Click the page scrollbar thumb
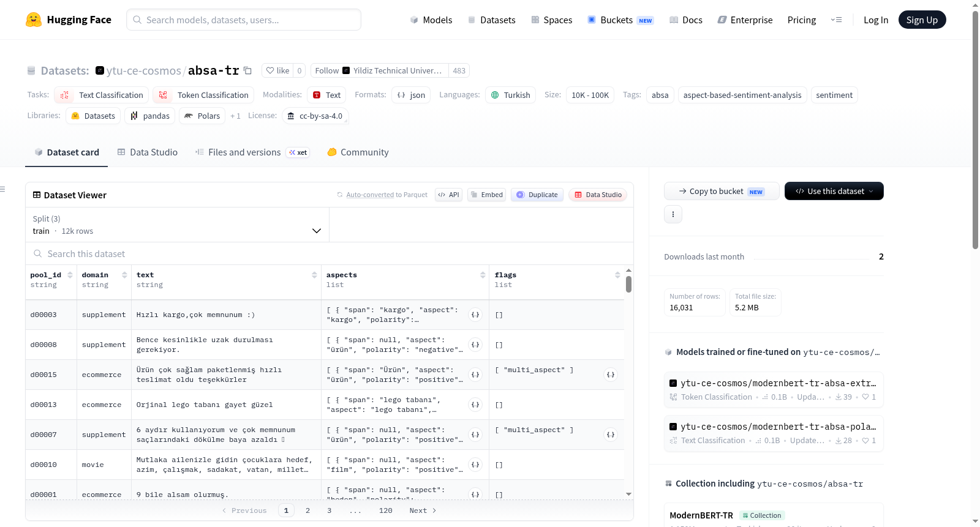Image resolution: width=980 pixels, height=527 pixels. 975,129
